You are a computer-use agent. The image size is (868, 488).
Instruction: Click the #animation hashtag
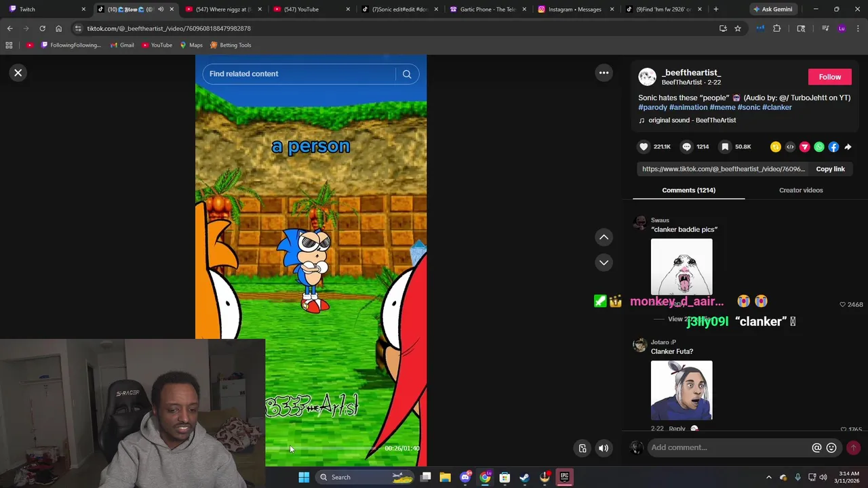point(688,107)
